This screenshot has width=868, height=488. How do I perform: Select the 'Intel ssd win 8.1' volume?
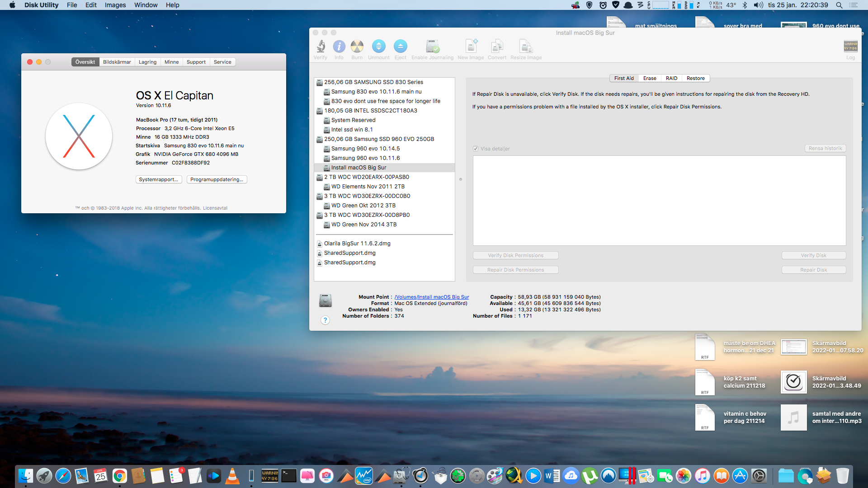[384, 130]
